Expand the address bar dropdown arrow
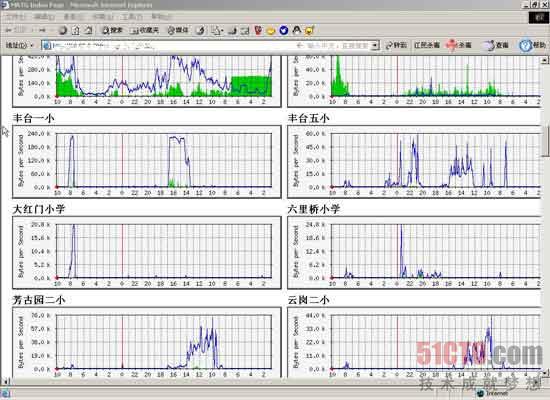 pos(375,46)
